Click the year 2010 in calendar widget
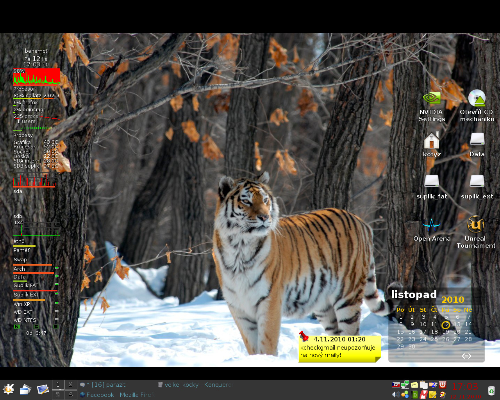500x400 pixels. (453, 299)
